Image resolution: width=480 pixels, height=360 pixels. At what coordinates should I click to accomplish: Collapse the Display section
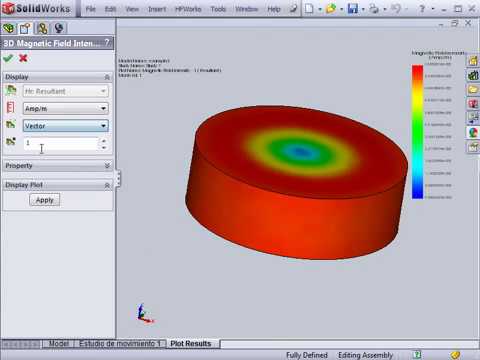(x=107, y=77)
